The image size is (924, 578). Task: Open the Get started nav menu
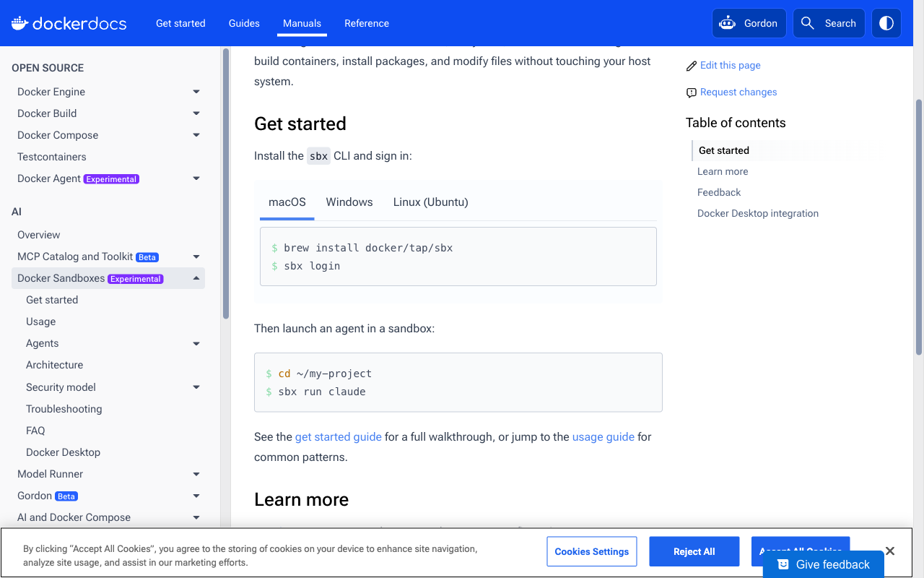[x=180, y=23]
